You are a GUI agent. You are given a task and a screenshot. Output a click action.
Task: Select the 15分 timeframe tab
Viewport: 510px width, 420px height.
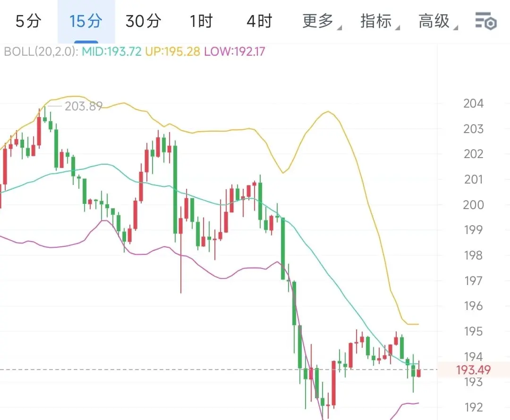coord(86,22)
